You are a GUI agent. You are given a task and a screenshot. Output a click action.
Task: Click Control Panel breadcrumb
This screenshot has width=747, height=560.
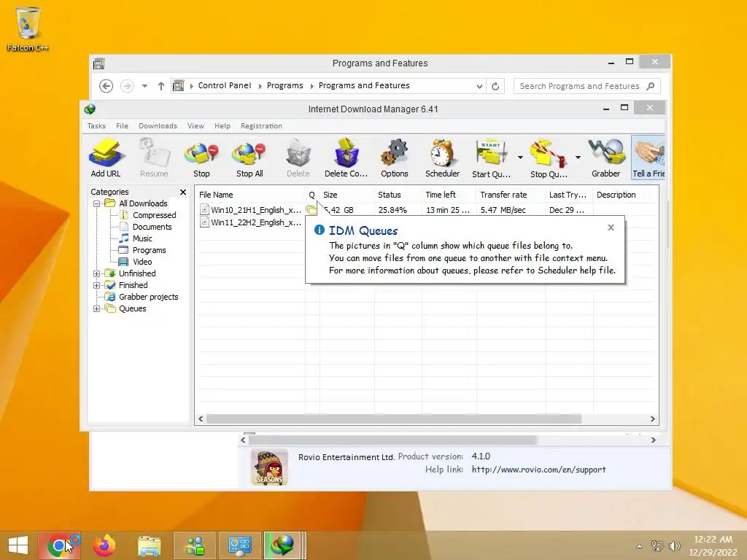pos(225,86)
